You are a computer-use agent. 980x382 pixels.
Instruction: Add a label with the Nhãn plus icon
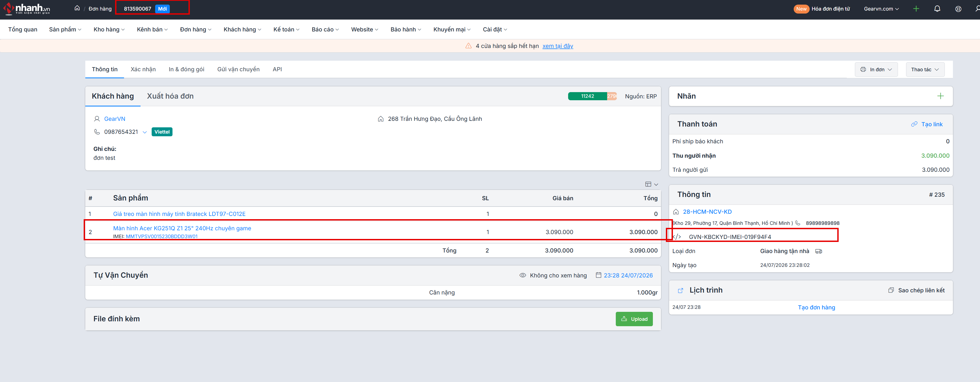click(940, 96)
